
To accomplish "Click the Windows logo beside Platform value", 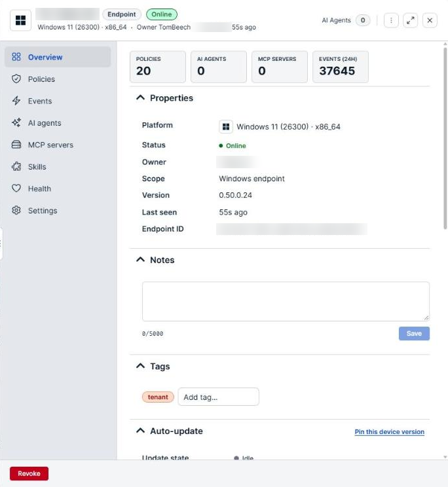I will coord(226,127).
